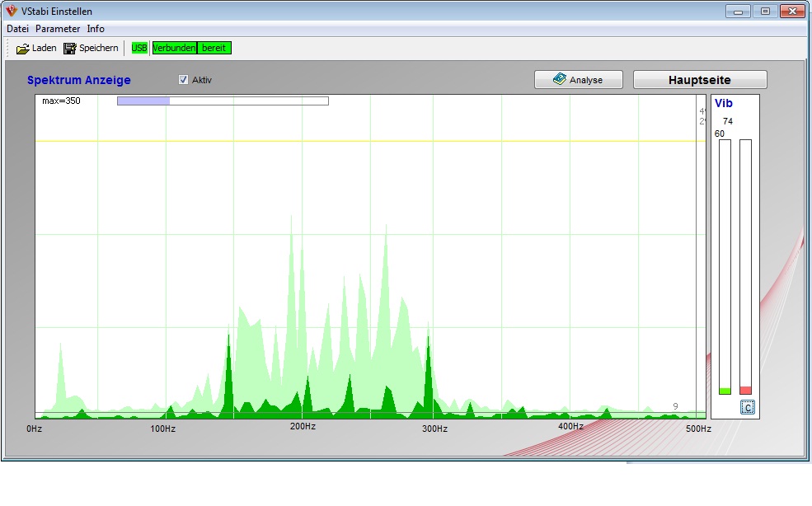Click the green USB status indicator
Viewport: 812px width, 506px height.
point(139,48)
